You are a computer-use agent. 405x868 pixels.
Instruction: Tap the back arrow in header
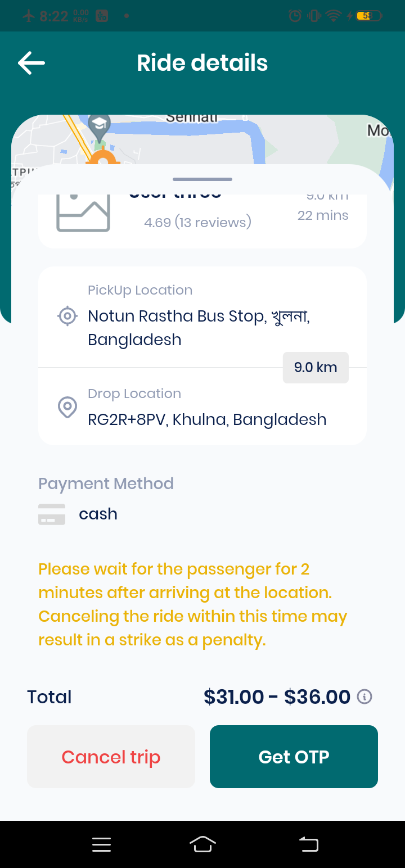(31, 63)
